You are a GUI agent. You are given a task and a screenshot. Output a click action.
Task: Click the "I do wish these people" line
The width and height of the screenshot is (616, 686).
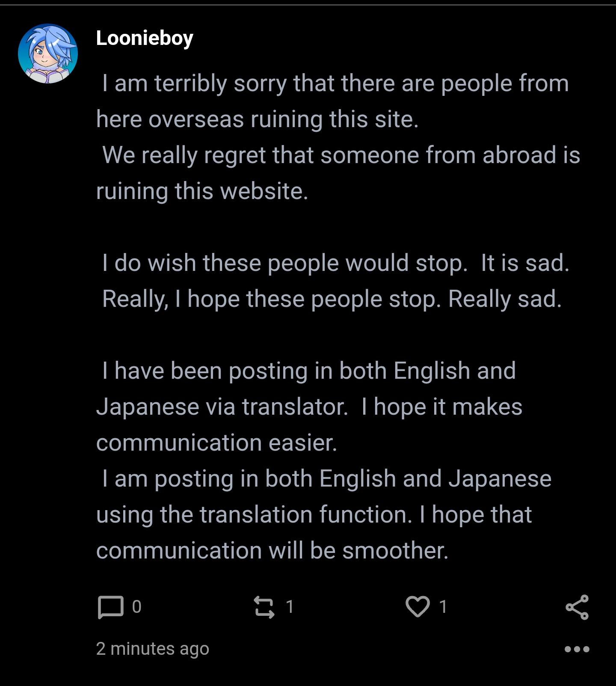pos(284,263)
